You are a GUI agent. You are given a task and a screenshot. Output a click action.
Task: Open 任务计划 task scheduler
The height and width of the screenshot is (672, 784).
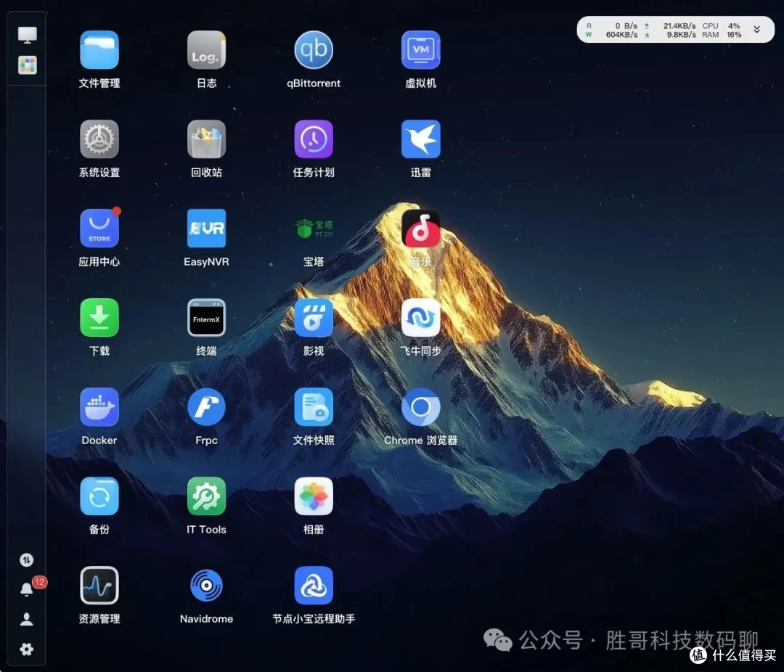314,139
